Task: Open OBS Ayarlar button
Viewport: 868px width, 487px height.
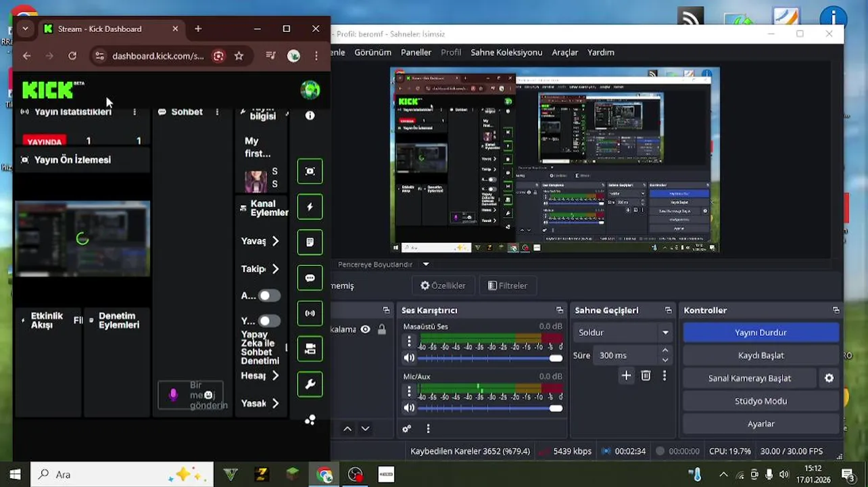Action: click(761, 424)
